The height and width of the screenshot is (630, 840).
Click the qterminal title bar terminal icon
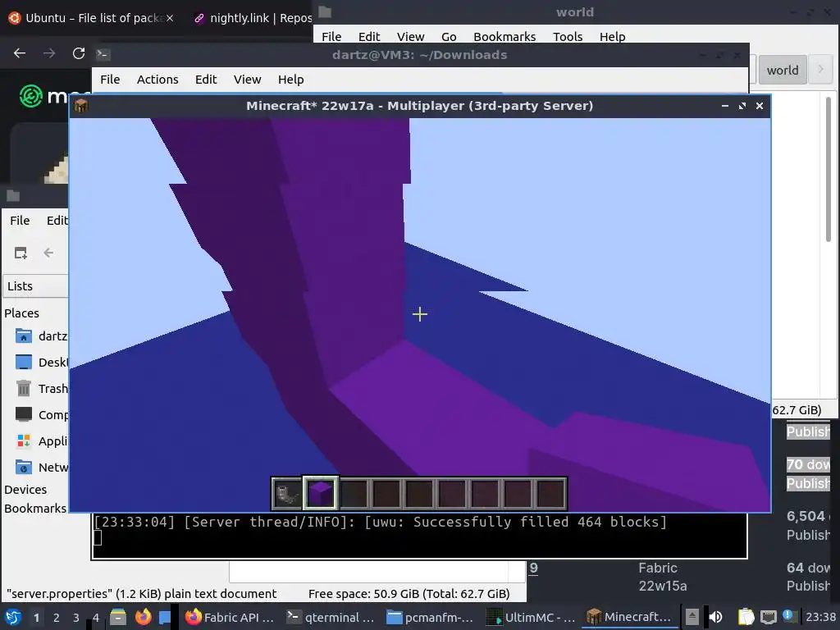[103, 54]
